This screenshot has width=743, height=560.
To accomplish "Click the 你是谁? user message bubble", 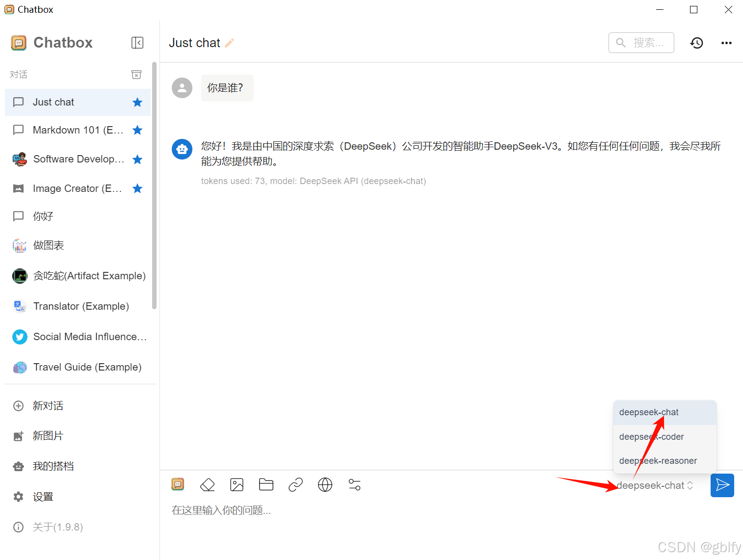I will [227, 88].
